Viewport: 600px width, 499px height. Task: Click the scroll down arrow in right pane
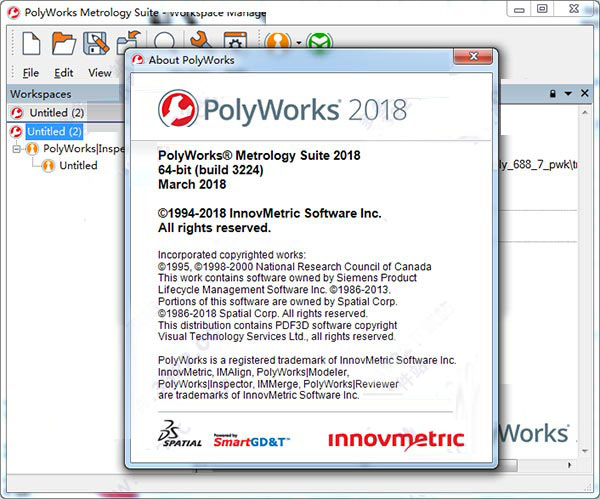[585, 451]
